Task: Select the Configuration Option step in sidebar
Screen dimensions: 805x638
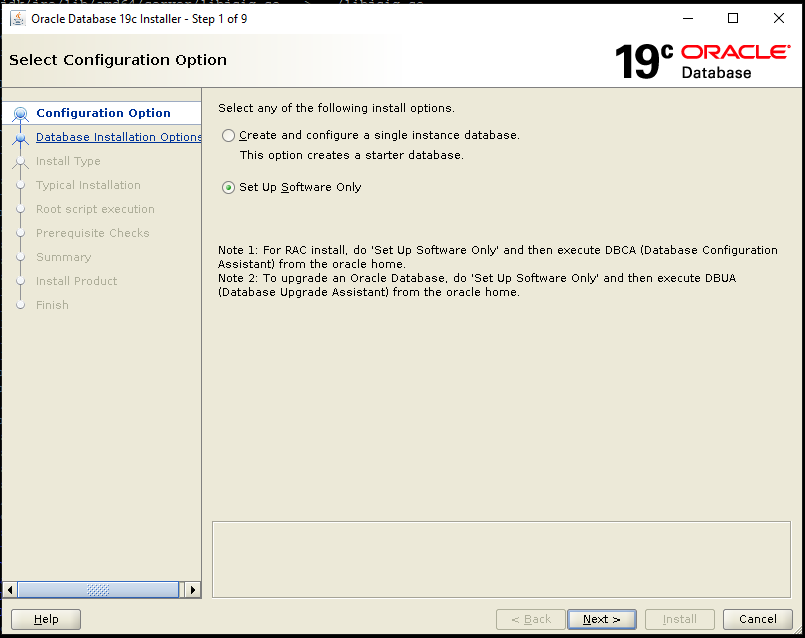Action: coord(103,113)
